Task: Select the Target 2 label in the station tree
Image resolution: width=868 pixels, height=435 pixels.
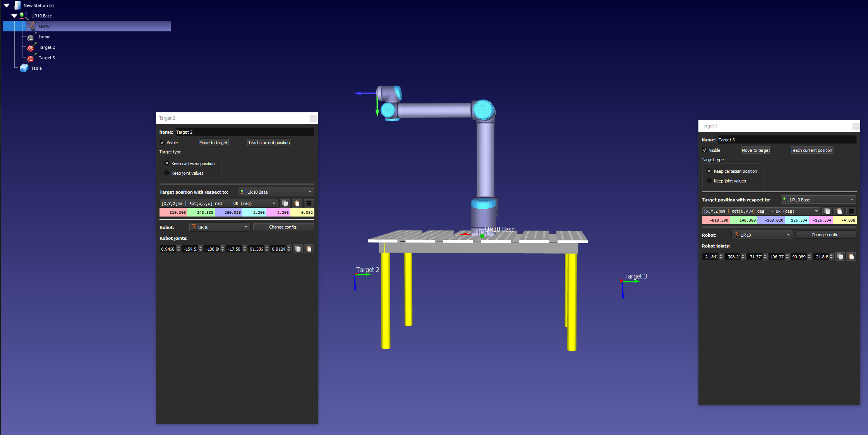Action: coord(47,47)
